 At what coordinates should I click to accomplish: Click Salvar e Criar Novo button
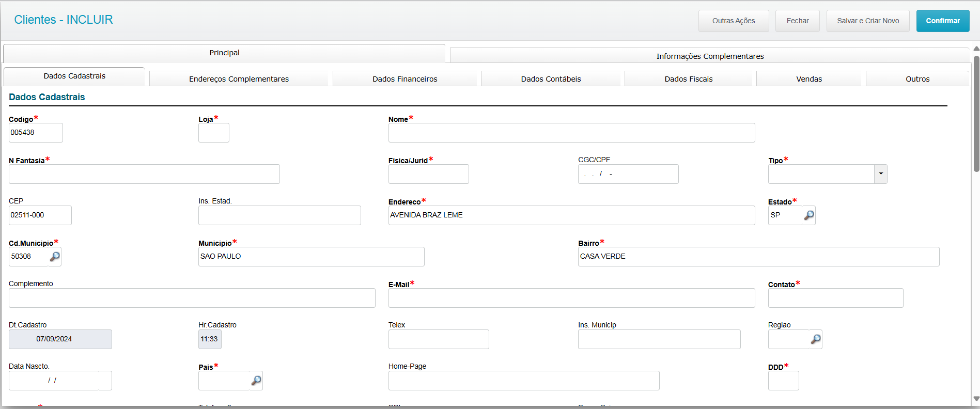point(867,21)
